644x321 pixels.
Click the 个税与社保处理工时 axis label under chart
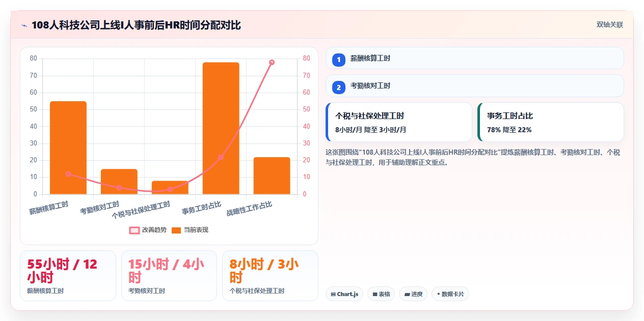pos(141,210)
